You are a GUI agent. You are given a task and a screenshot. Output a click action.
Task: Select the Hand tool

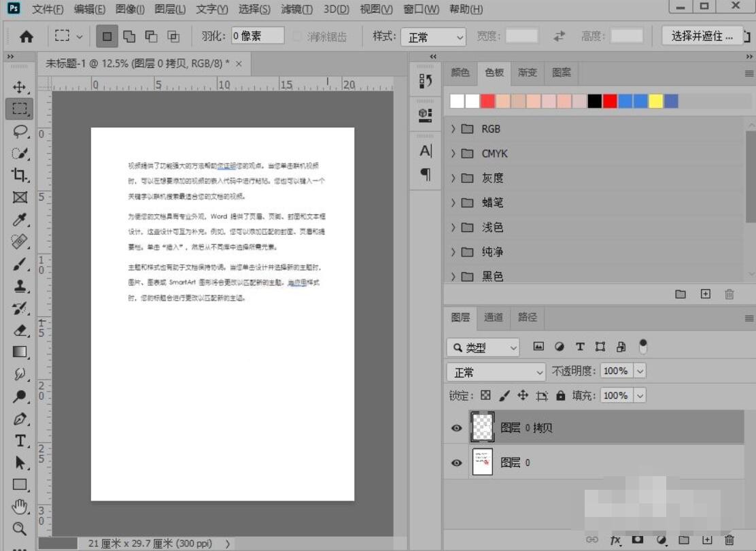[x=19, y=507]
